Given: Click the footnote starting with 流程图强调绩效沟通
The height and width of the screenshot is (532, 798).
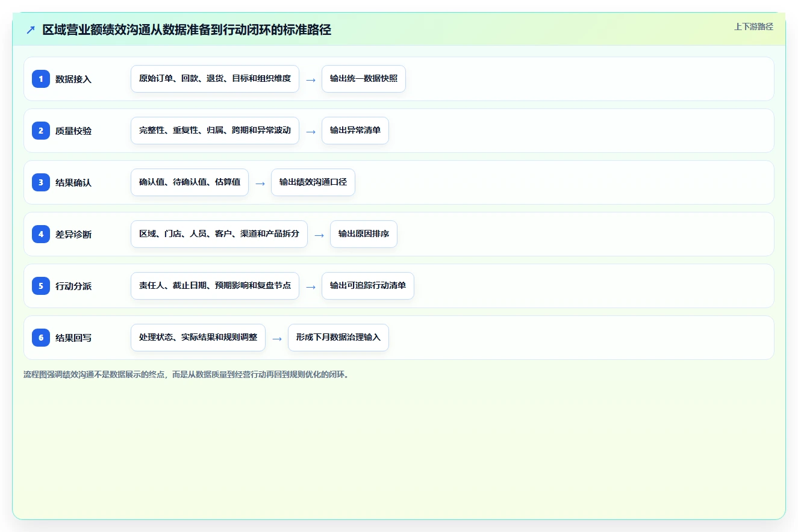Looking at the screenshot, I should 186,374.
